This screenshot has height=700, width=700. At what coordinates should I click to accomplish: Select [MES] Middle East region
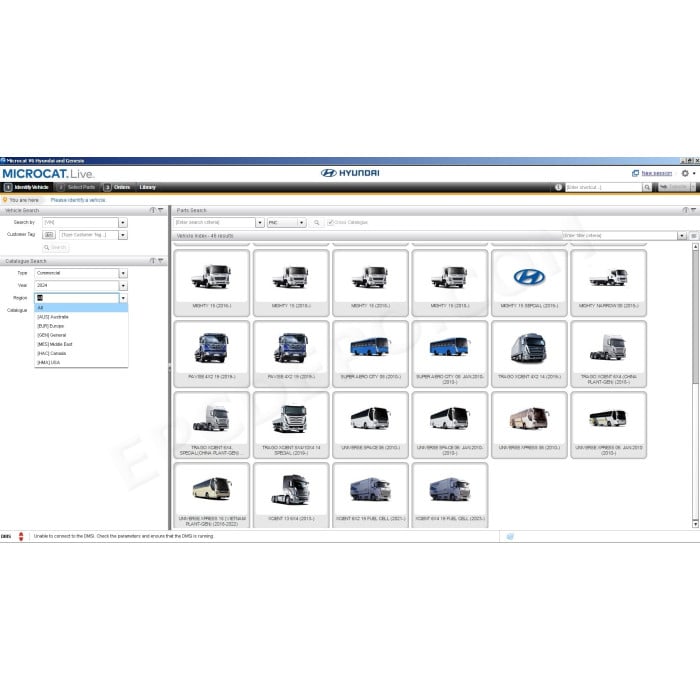tap(81, 345)
